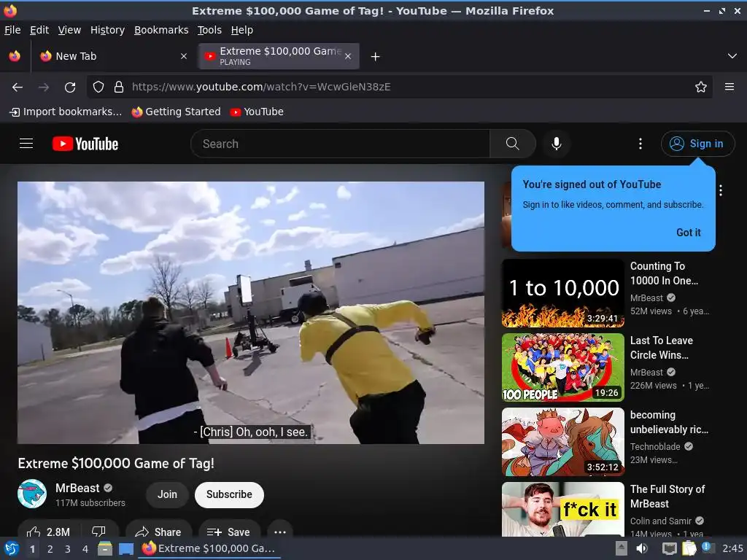Open Counting To 10000 video thumbnail
This screenshot has height=560, width=747.
pyautogui.click(x=562, y=293)
